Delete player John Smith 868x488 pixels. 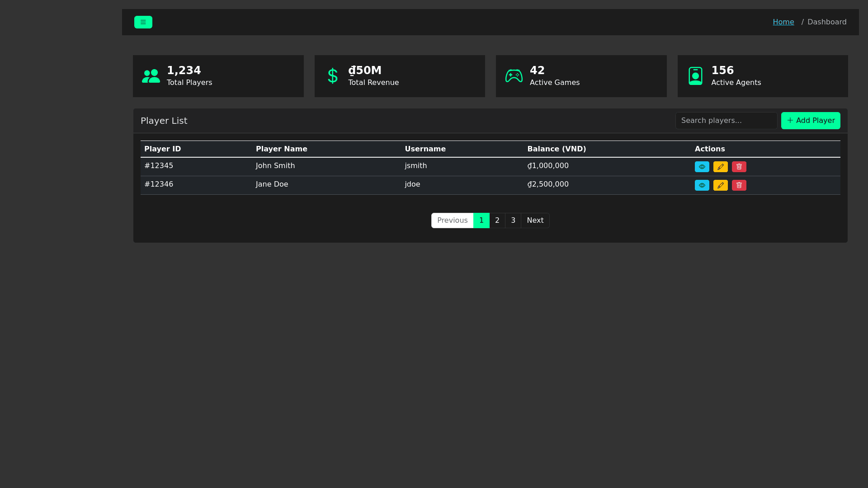[739, 166]
